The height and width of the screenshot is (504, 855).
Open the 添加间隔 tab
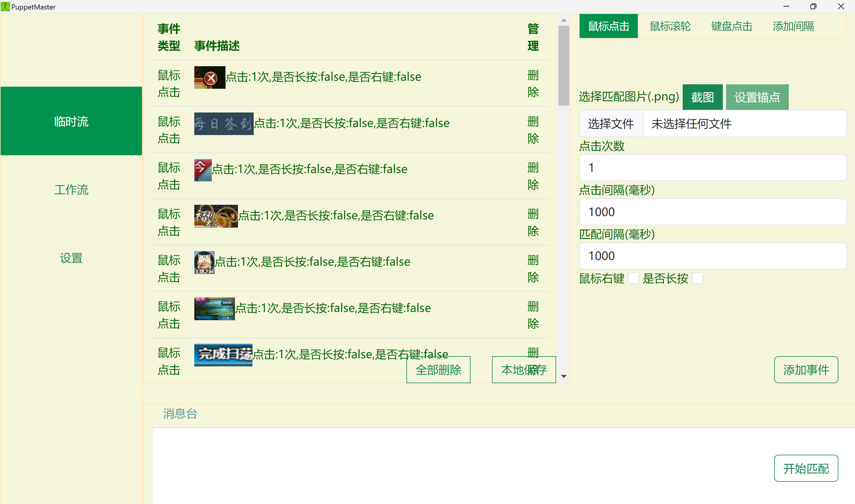pos(793,26)
